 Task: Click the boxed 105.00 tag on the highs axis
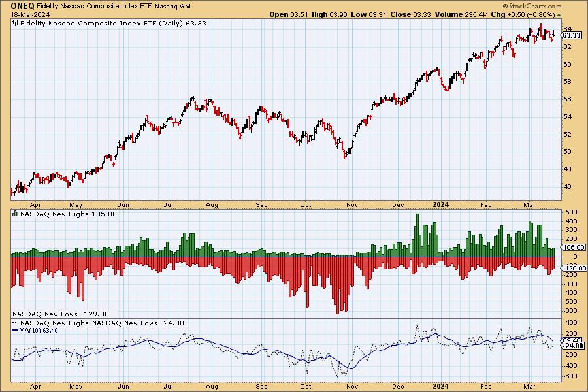[574, 247]
